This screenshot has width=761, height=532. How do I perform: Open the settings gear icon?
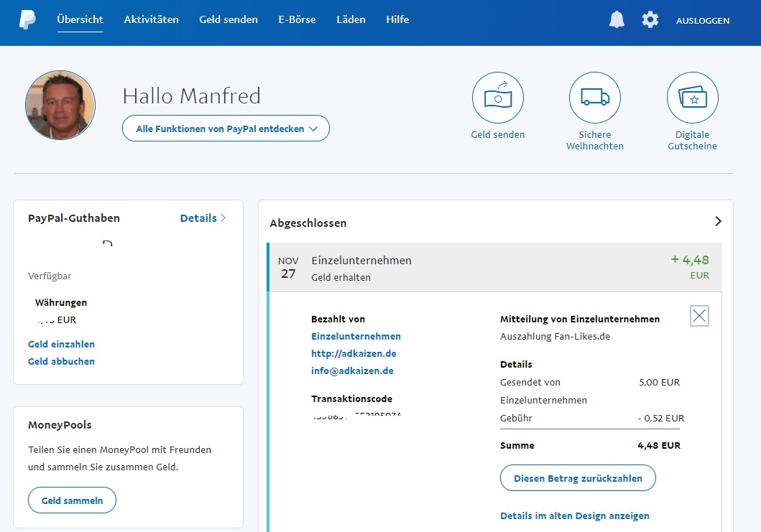click(x=650, y=20)
